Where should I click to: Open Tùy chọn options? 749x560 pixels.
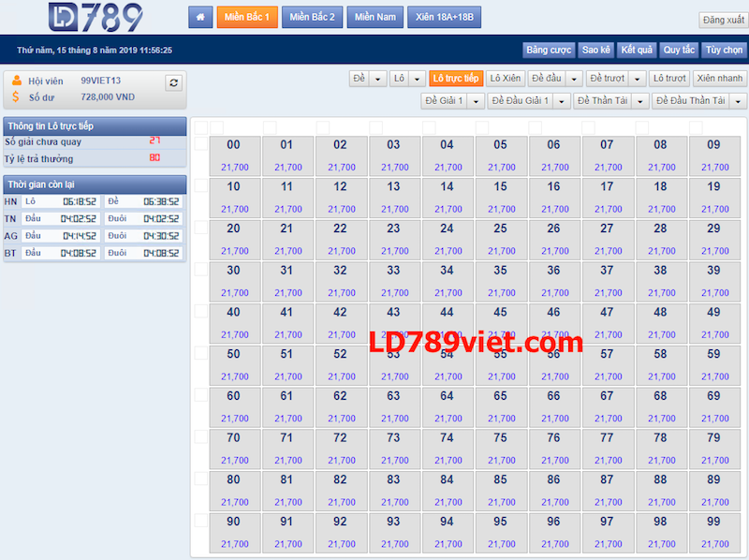tap(724, 50)
